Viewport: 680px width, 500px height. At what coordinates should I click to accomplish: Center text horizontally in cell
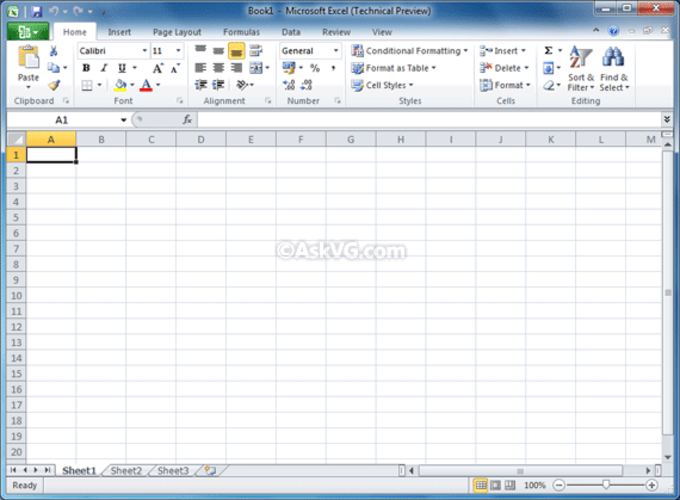point(219,68)
